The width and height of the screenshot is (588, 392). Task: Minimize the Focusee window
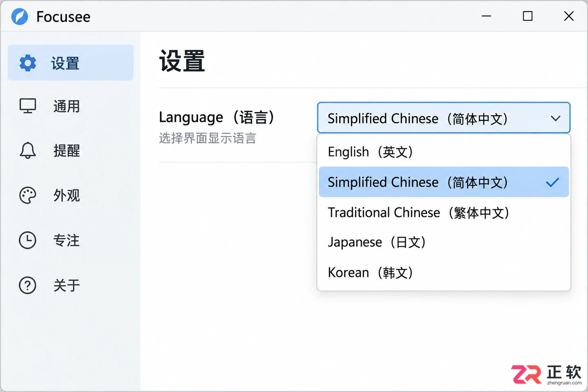[x=486, y=16]
